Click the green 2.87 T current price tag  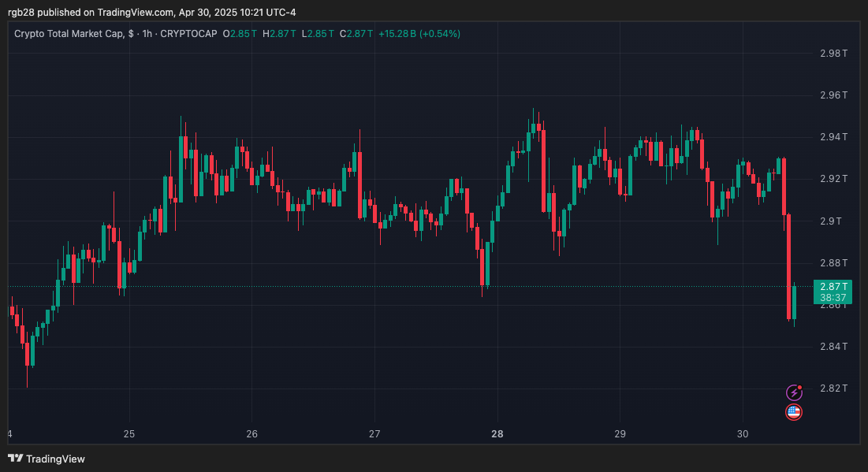pos(833,287)
